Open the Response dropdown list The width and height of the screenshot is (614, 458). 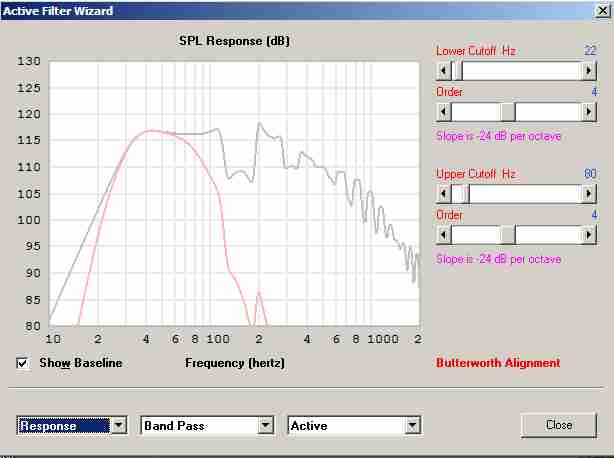(x=119, y=426)
